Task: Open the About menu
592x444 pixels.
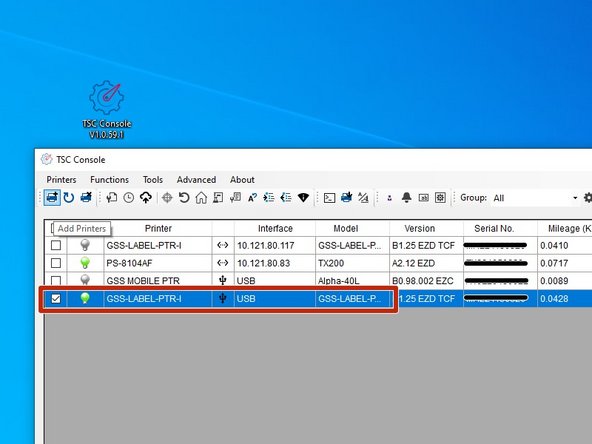Action: pos(242,180)
